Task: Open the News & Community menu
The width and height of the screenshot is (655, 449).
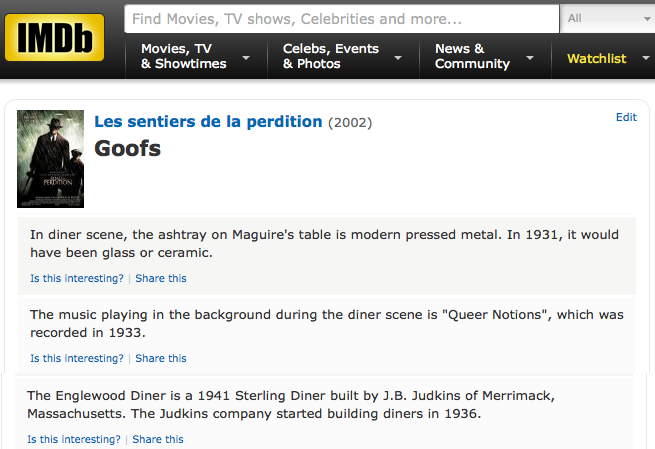Action: 472,56
